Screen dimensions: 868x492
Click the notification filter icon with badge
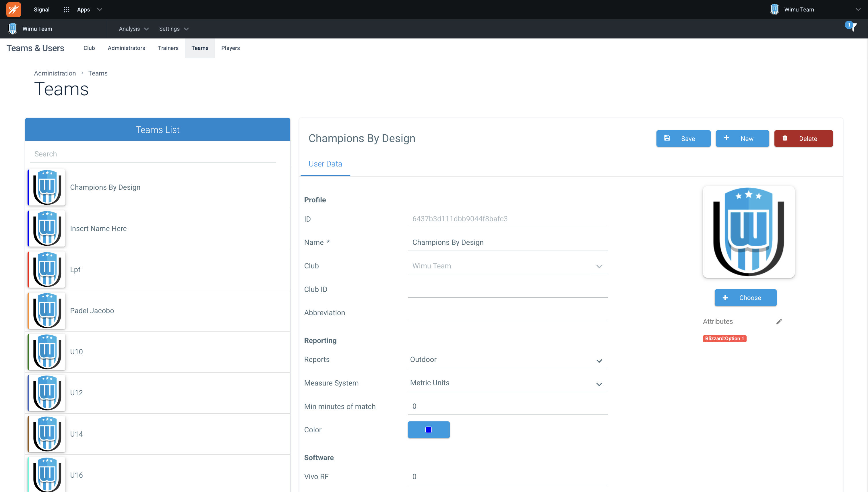[851, 26]
